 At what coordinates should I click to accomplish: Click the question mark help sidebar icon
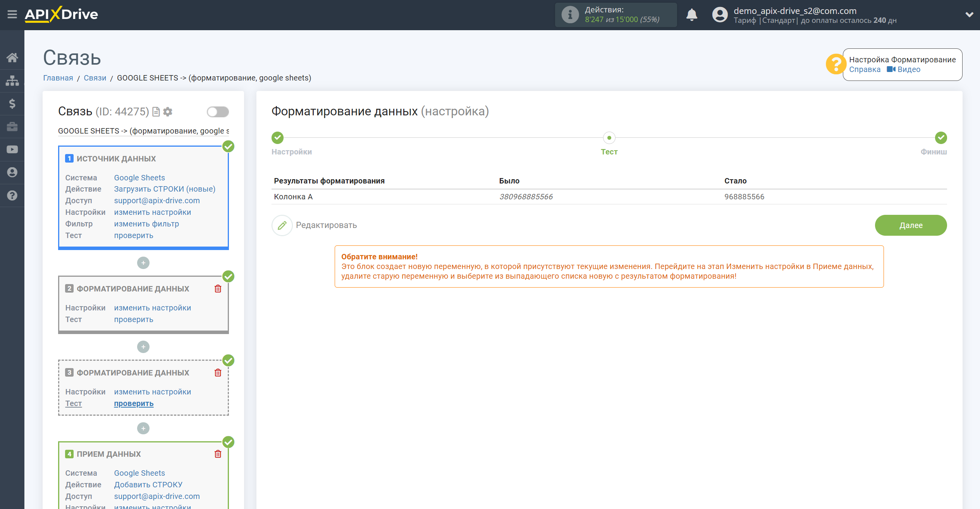click(x=12, y=195)
